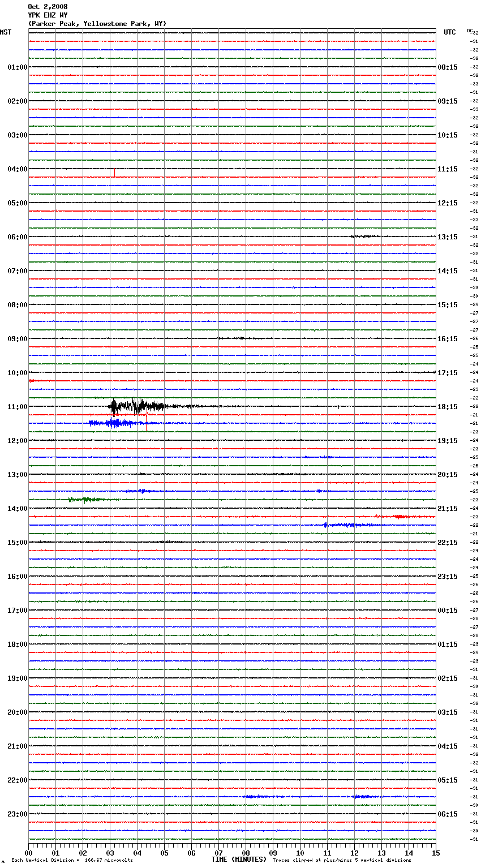This screenshot has width=481, height=868.
Task: Click the bottom axis minute tick '12'
Action: (354, 853)
